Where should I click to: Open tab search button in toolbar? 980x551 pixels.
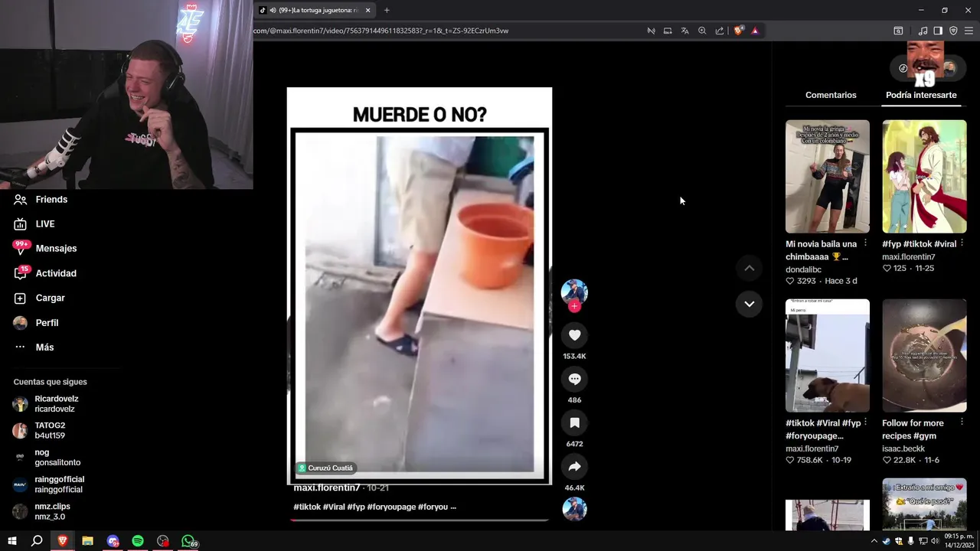click(x=898, y=31)
